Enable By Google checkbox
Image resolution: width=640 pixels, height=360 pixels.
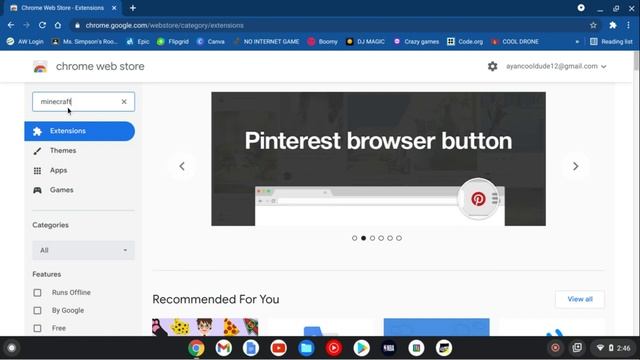pyautogui.click(x=37, y=311)
